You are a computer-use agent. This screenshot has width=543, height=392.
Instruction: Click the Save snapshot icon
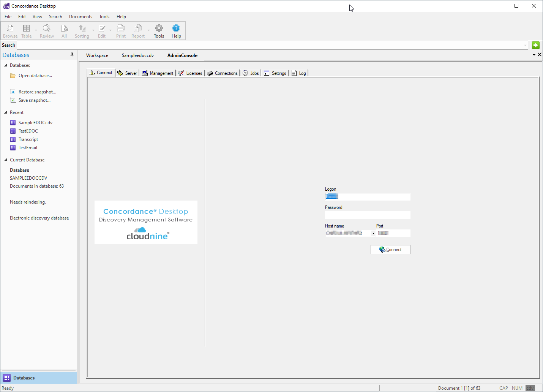(x=13, y=100)
